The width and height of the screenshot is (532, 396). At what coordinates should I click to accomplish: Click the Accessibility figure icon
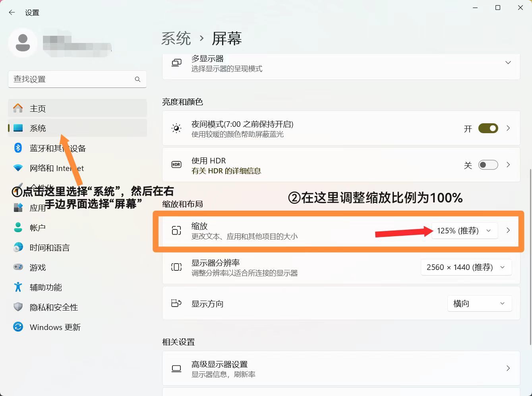[18, 287]
